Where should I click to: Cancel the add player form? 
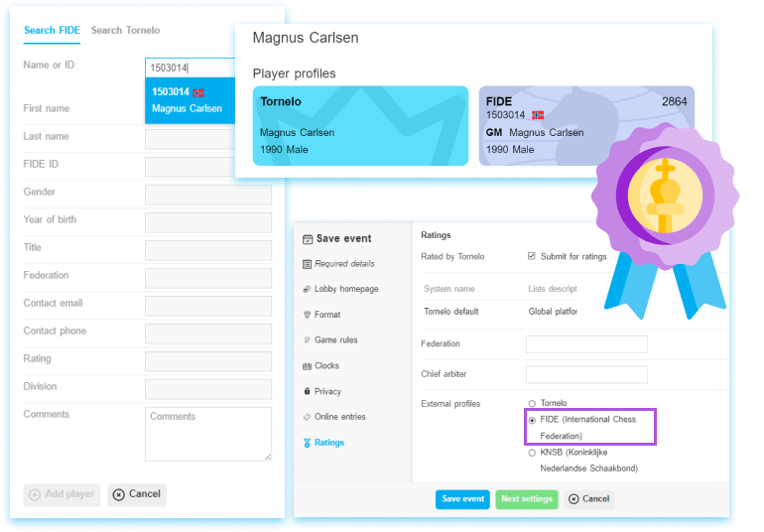tap(137, 494)
